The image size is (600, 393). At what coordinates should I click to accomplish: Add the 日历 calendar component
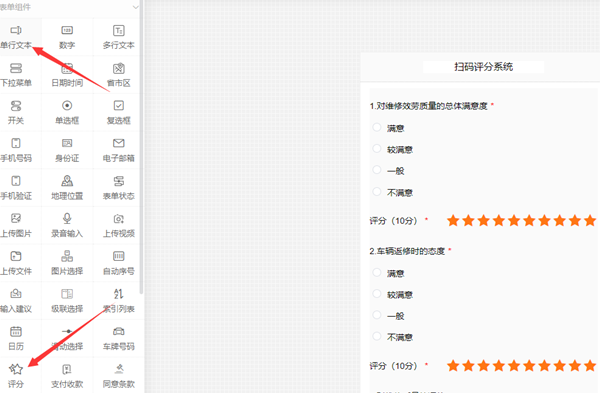pyautogui.click(x=16, y=338)
